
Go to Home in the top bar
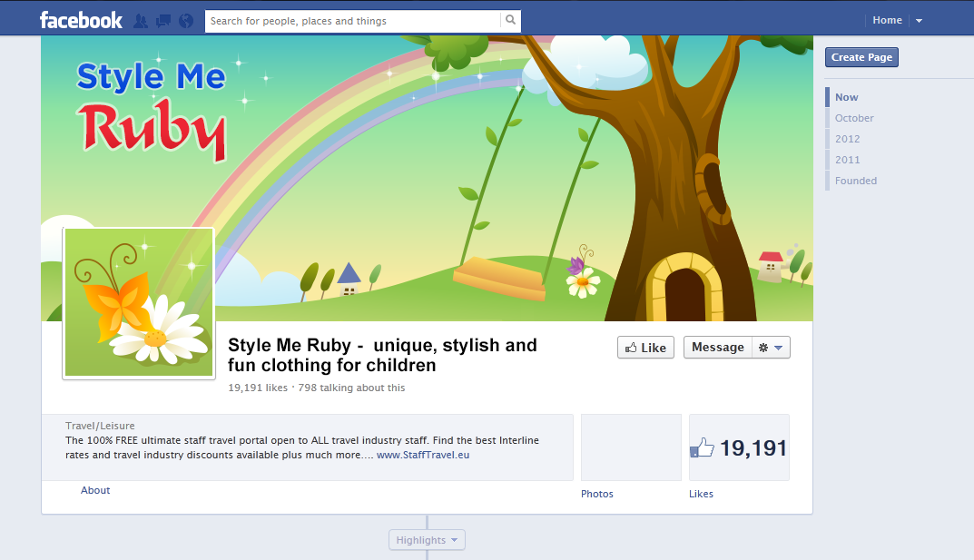887,21
